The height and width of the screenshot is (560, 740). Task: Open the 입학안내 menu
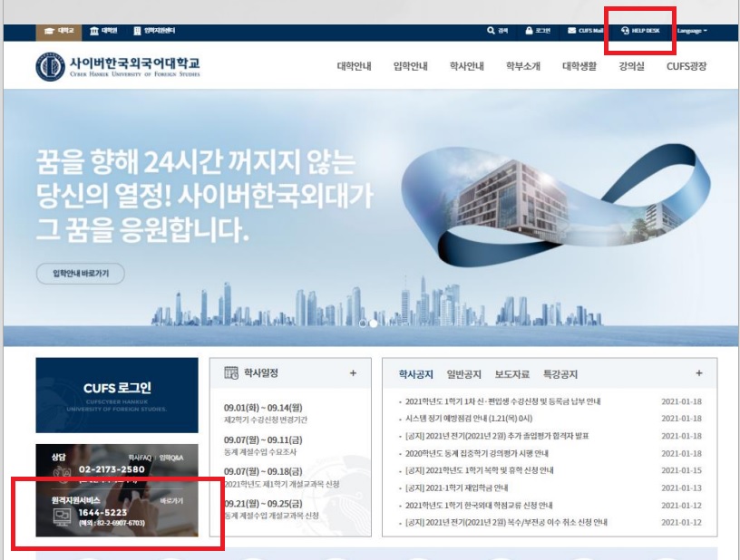pyautogui.click(x=411, y=66)
